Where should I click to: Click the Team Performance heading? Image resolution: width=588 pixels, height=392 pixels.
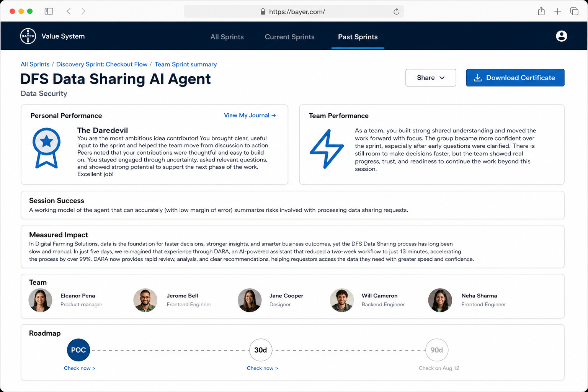click(339, 116)
